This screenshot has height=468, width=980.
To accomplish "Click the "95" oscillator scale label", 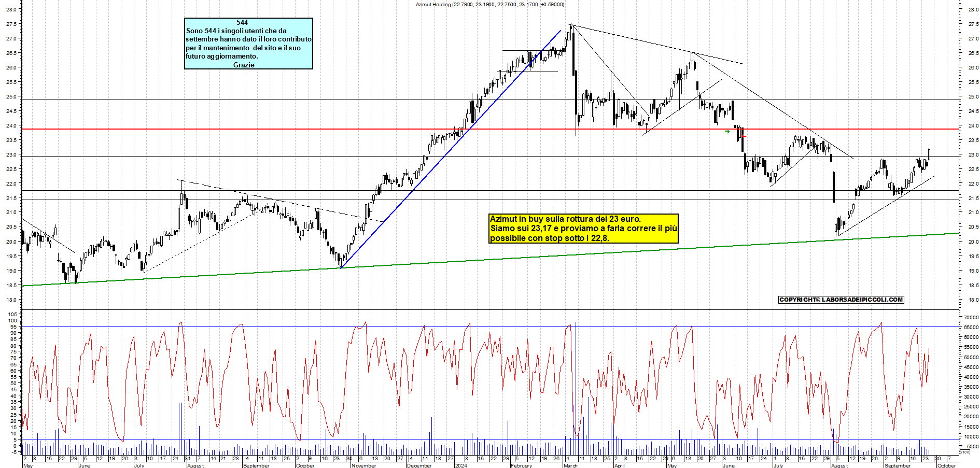I will (15, 327).
